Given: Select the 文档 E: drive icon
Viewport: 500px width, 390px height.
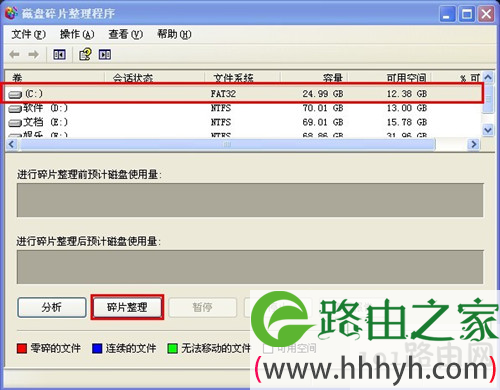Looking at the screenshot, I should [15, 123].
